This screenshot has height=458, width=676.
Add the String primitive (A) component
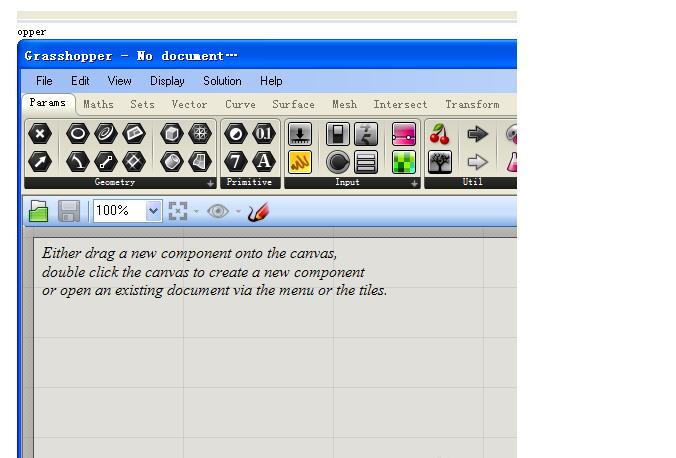click(263, 161)
